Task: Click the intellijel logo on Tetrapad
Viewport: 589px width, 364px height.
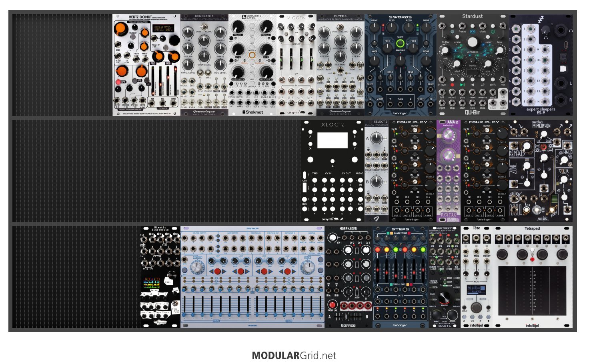Action: click(x=532, y=326)
